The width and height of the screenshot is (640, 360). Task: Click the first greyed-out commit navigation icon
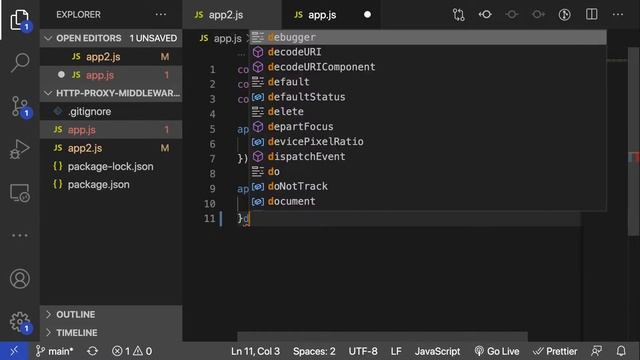511,15
